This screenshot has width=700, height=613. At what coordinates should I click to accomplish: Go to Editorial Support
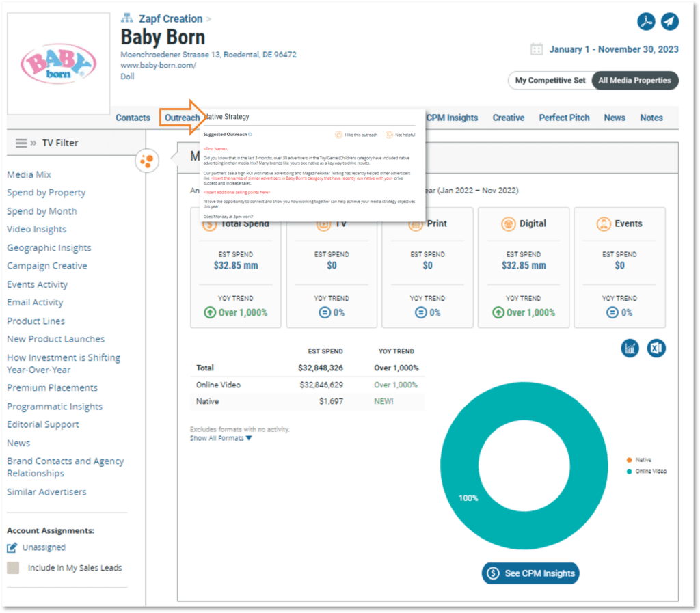tap(43, 424)
